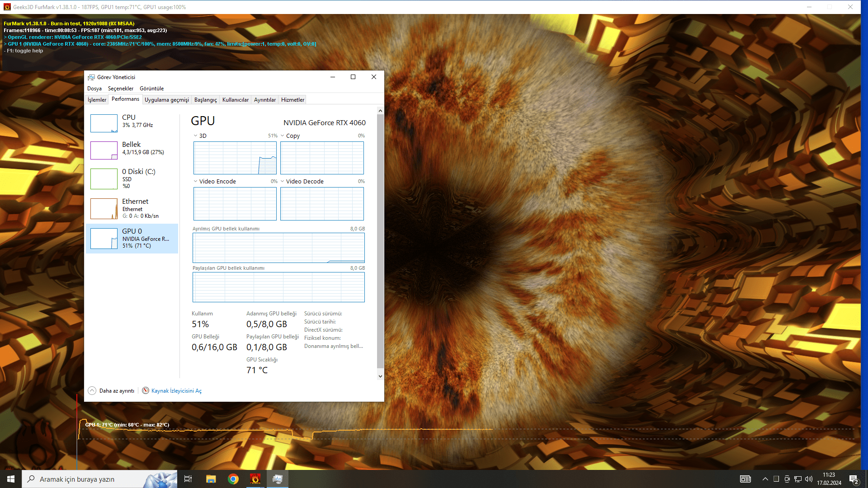The width and height of the screenshot is (868, 488).
Task: Click the 0,5/8,0 GB Adanmış GPU belleği value
Action: point(267,324)
